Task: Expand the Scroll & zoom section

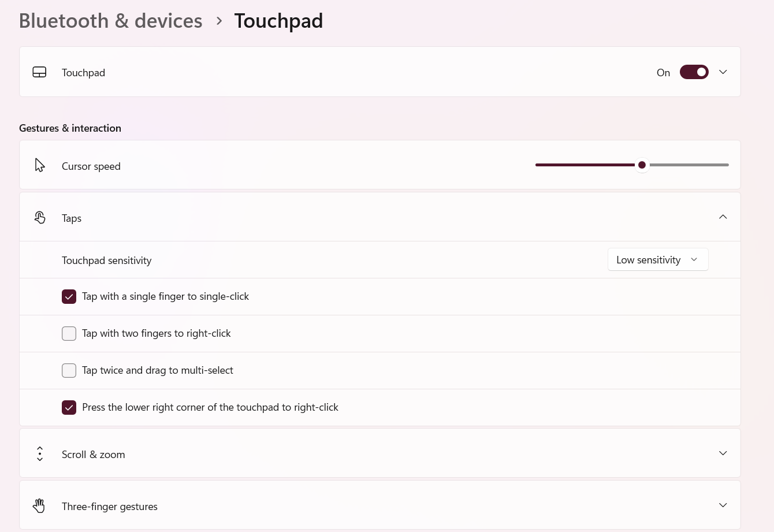Action: (723, 453)
